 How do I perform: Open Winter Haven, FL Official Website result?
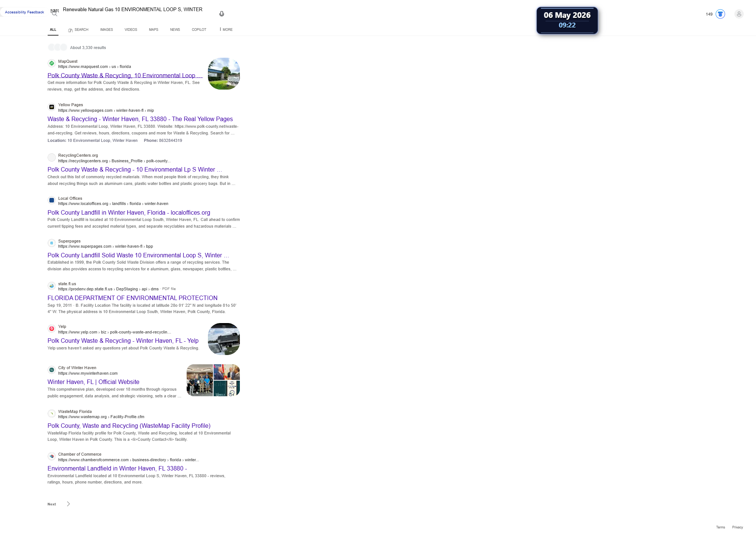click(x=94, y=382)
